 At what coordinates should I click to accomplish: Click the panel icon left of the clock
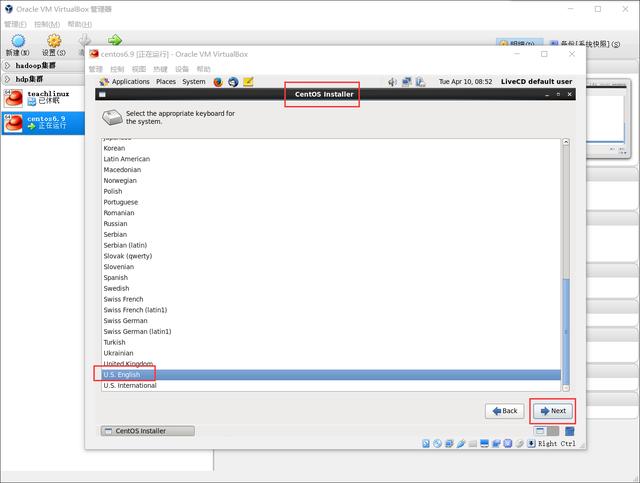420,82
